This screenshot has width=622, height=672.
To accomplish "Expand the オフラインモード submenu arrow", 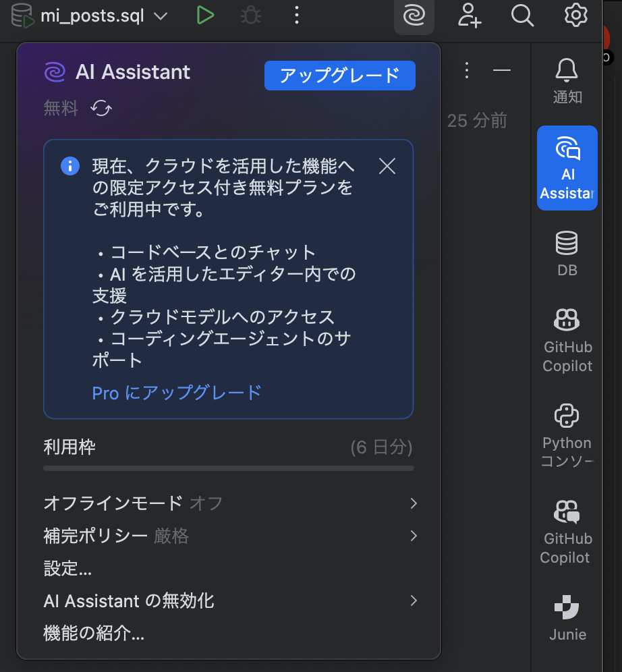I will click(x=414, y=503).
